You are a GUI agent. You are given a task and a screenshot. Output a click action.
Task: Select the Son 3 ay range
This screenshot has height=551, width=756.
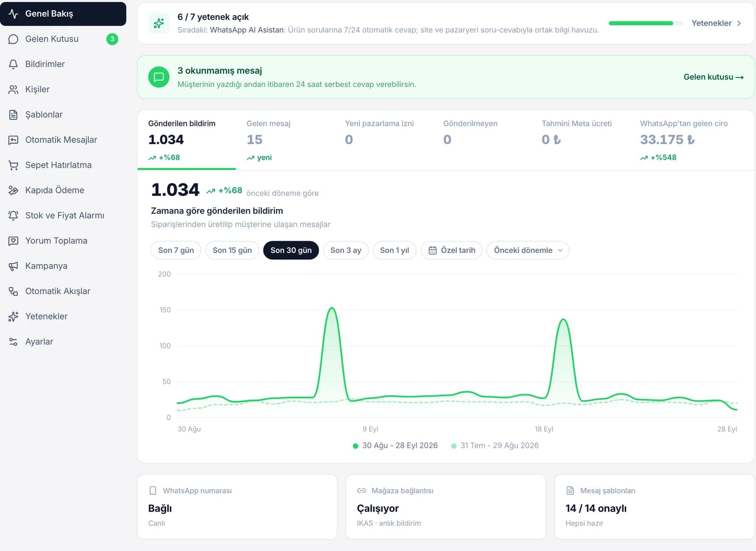[x=346, y=250]
